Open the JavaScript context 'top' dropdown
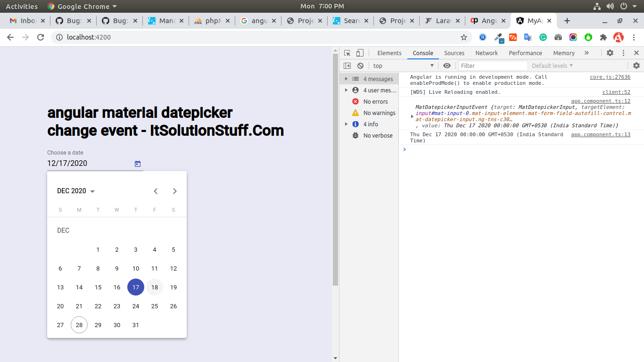 pos(403,66)
